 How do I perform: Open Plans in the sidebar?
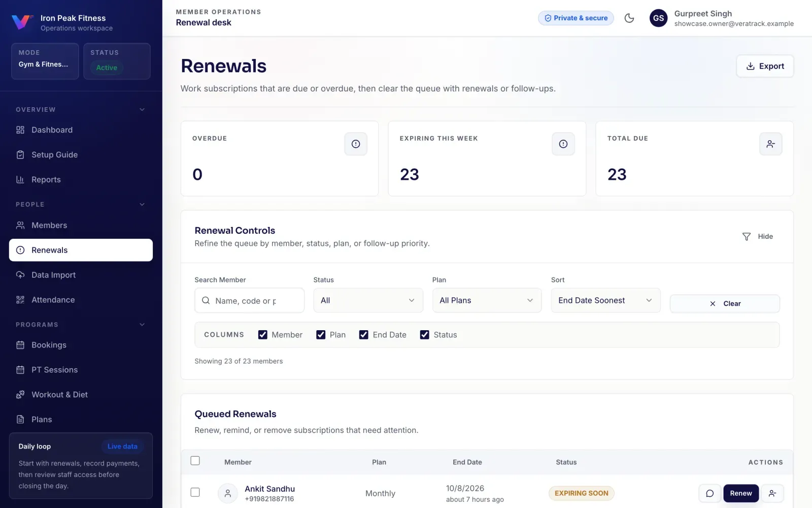click(81, 420)
